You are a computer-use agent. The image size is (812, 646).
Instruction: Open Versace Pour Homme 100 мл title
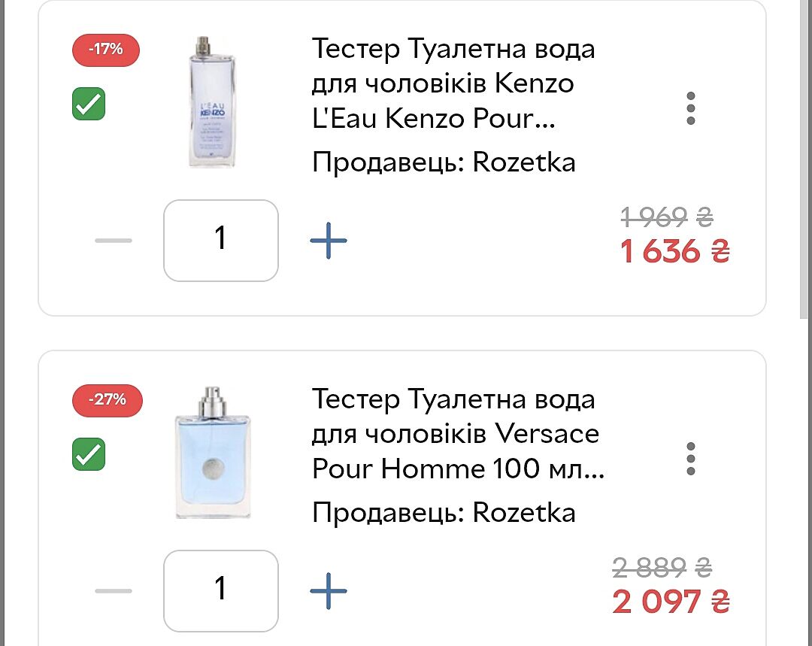(x=457, y=434)
